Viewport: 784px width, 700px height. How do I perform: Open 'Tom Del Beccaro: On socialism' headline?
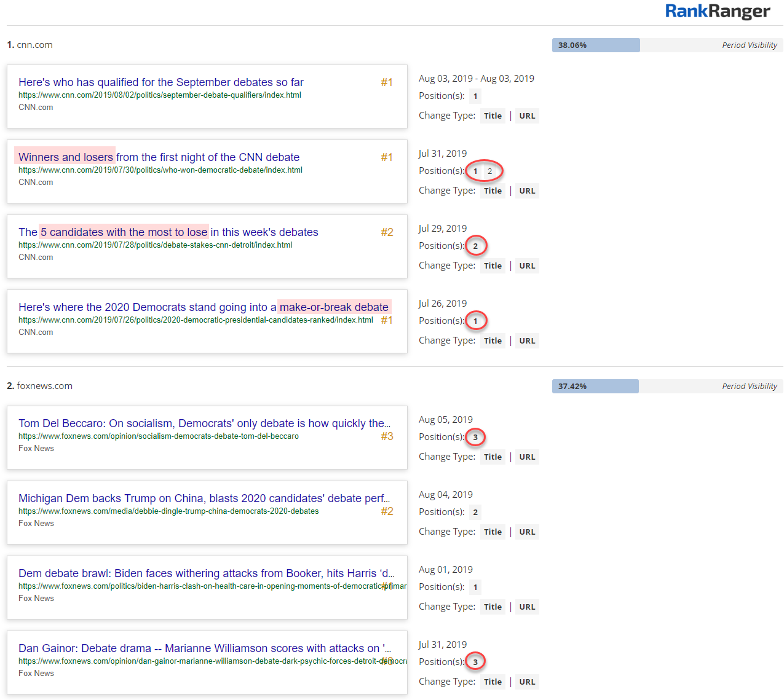204,423
